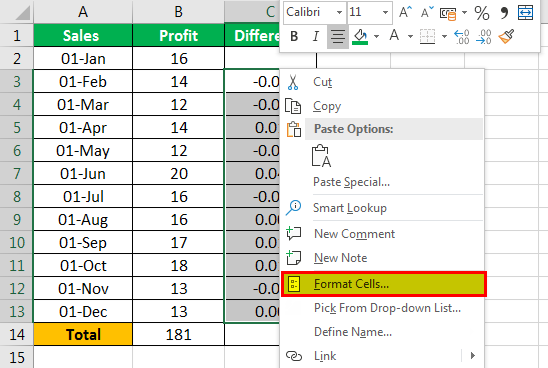Select the cell containing 01-Aug
Image resolution: width=548 pixels, height=368 pixels.
pyautogui.click(x=83, y=219)
